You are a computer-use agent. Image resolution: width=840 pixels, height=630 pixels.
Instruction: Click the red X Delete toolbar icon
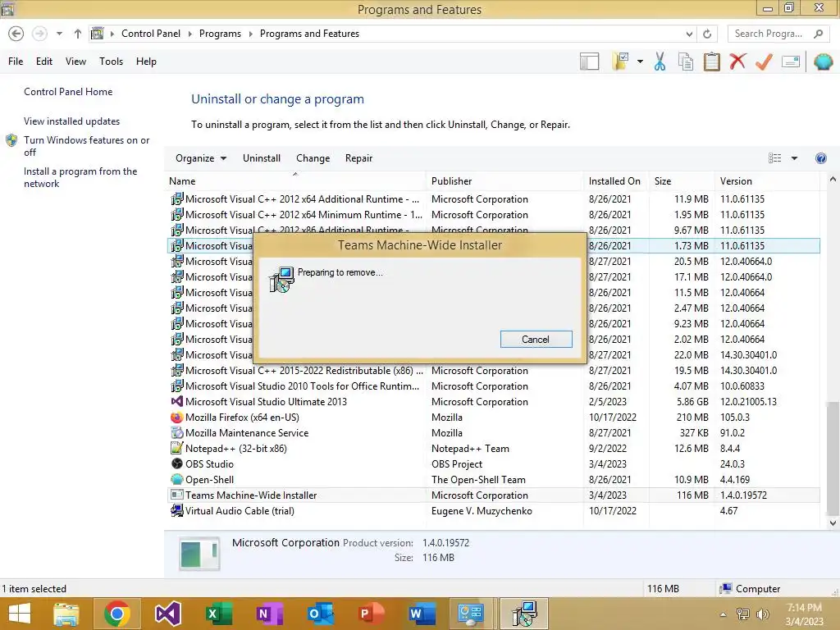(737, 62)
